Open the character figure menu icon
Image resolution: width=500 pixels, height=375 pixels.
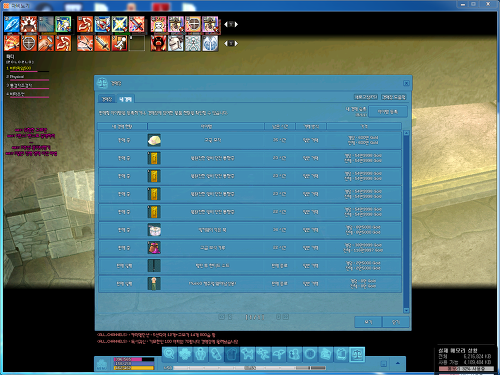[201, 354]
